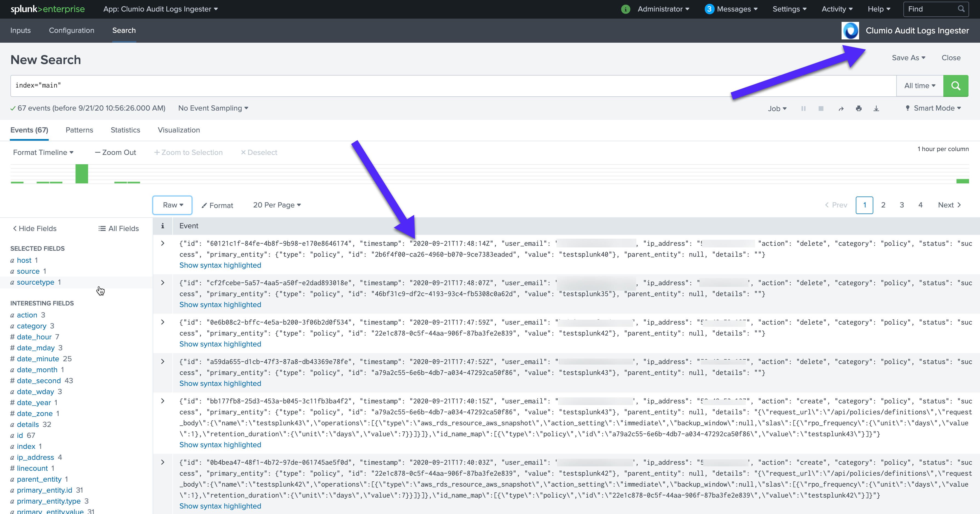The width and height of the screenshot is (980, 514).
Task: Export results with download icon
Action: pyautogui.click(x=876, y=108)
